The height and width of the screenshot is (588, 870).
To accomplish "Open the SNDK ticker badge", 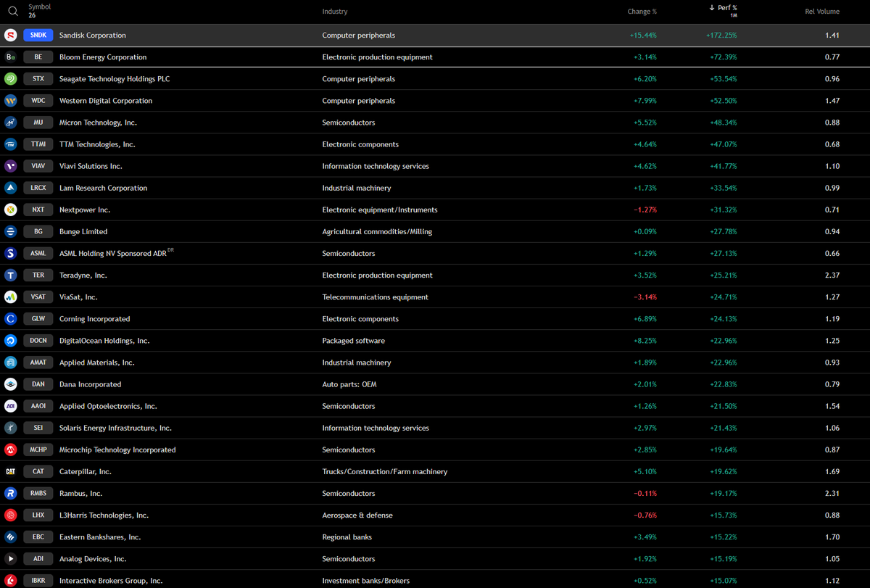I will [x=38, y=35].
